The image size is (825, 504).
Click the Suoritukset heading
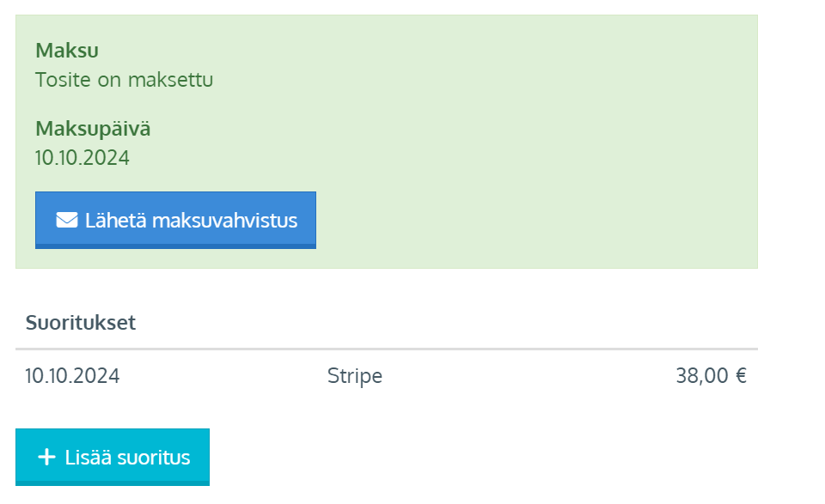[x=81, y=322]
